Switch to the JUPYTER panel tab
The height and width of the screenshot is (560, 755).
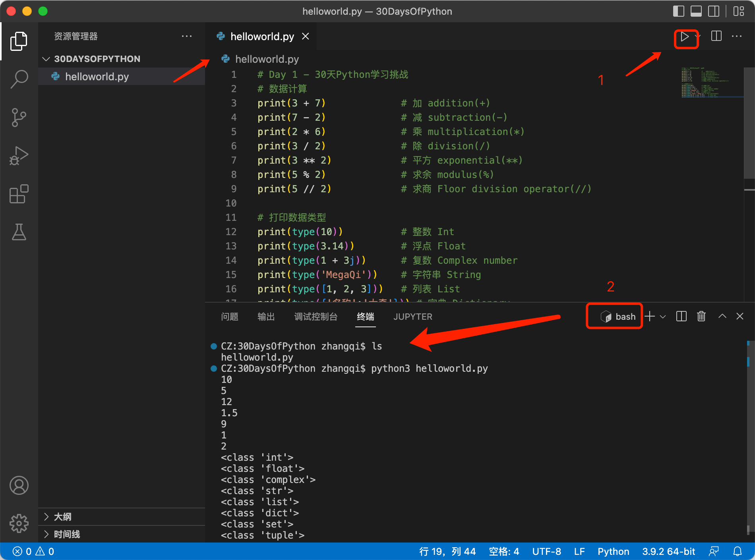pyautogui.click(x=413, y=317)
